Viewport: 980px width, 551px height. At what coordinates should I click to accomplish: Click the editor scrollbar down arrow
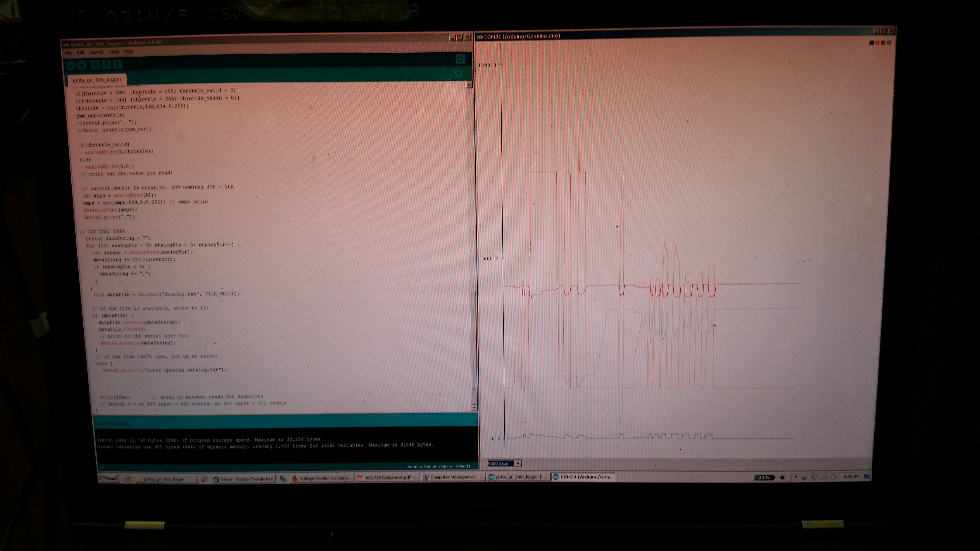coord(474,408)
